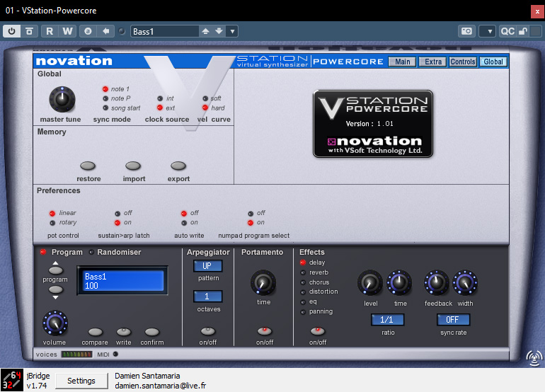
Task: Enable Read automation (R) button
Action: point(50,31)
